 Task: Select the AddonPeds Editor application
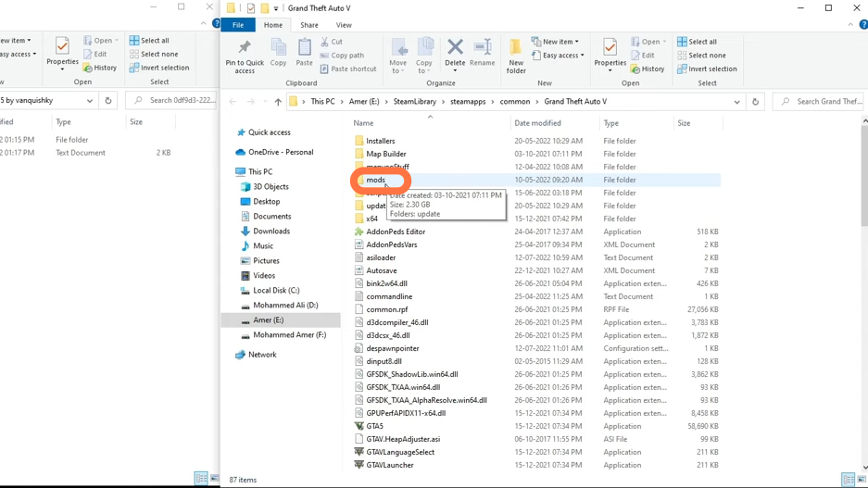click(396, 231)
